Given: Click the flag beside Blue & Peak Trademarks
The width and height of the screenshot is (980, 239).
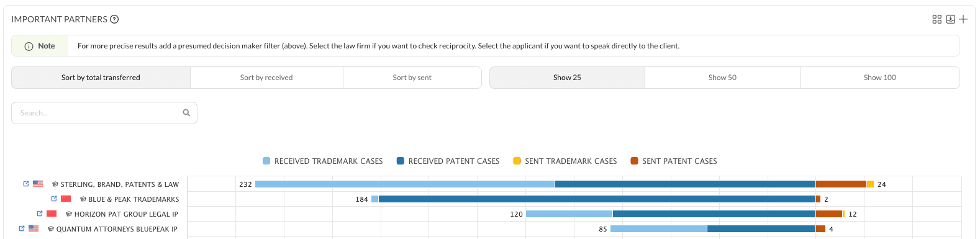Looking at the screenshot, I should (66, 199).
